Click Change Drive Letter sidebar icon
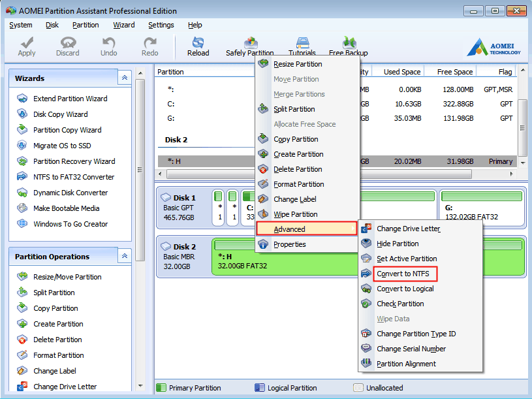The width and height of the screenshot is (532, 399). [x=22, y=387]
